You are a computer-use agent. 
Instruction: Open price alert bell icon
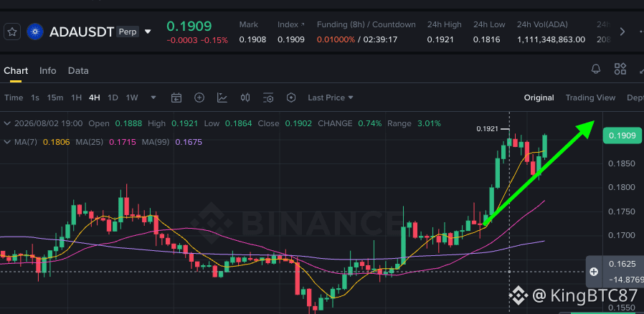click(595, 69)
